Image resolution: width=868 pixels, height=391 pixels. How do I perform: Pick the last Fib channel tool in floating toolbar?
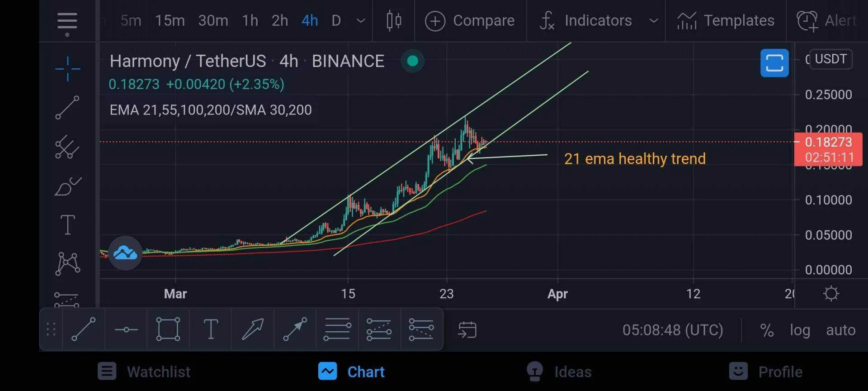[421, 329]
